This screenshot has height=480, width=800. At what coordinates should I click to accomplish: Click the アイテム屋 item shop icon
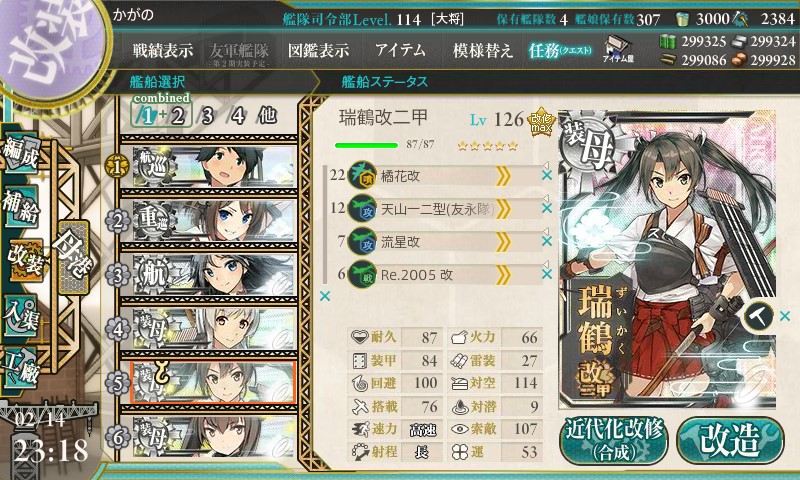618,49
